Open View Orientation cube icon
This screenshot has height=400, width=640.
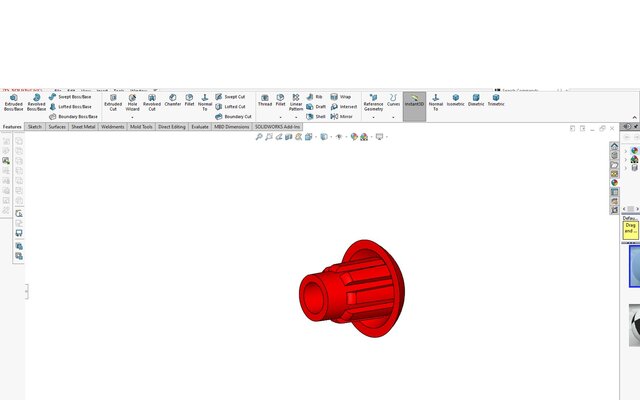point(309,137)
